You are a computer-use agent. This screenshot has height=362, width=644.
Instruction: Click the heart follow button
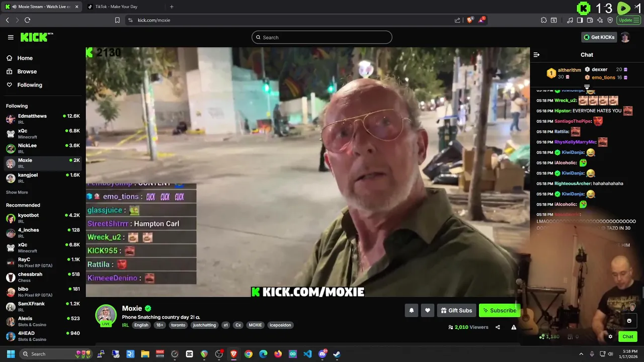[x=428, y=310]
